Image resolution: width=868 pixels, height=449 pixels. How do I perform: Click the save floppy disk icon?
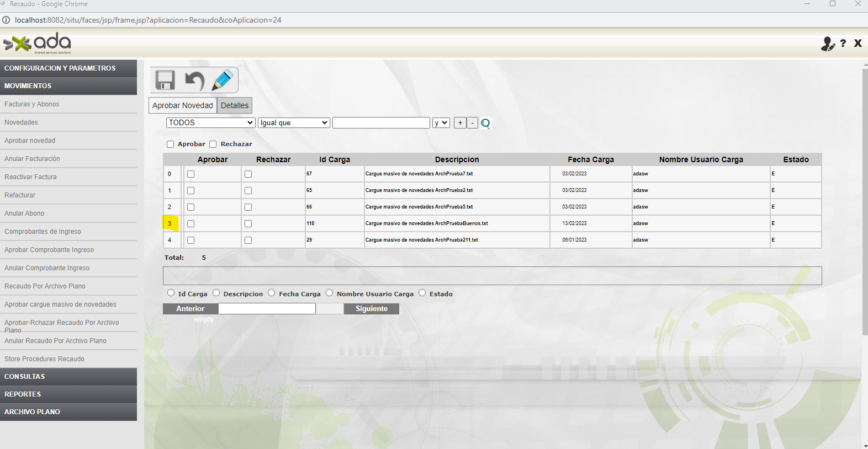tap(165, 81)
